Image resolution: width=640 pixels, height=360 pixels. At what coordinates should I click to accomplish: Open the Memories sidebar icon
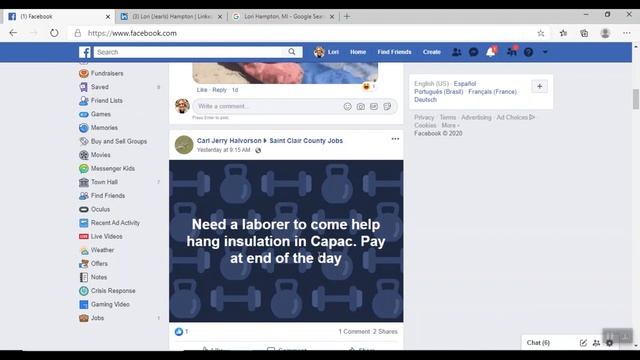(84, 128)
